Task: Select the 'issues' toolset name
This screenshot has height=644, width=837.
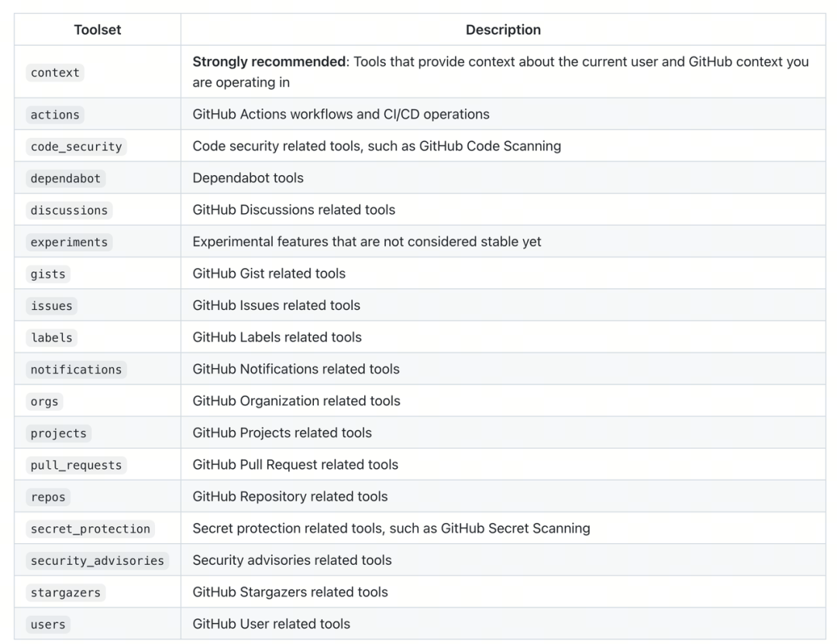Action: pos(51,305)
